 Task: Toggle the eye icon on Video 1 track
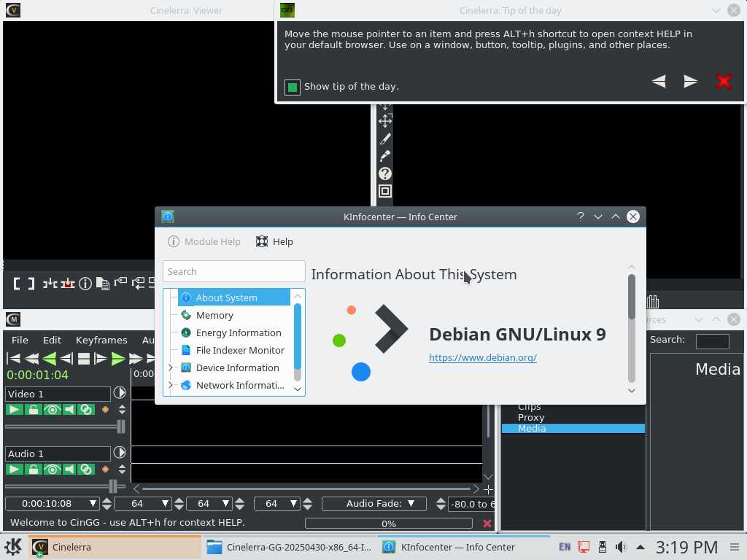[51, 410]
